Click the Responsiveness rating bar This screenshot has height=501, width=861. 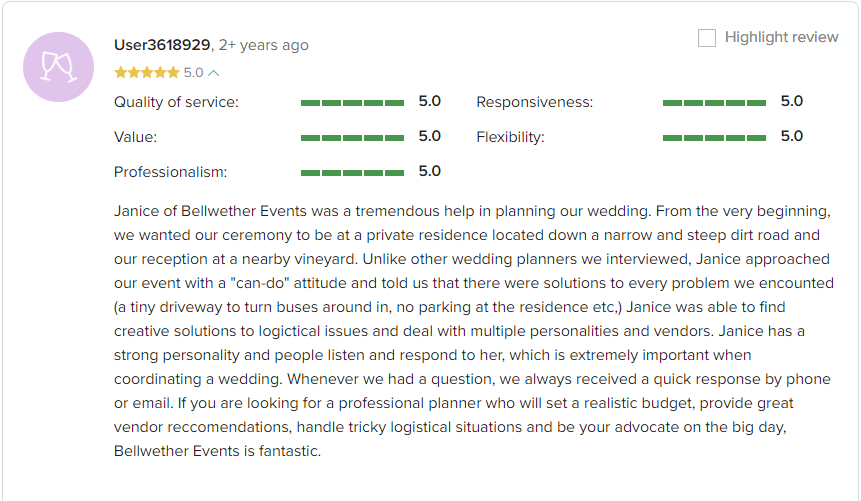(714, 103)
